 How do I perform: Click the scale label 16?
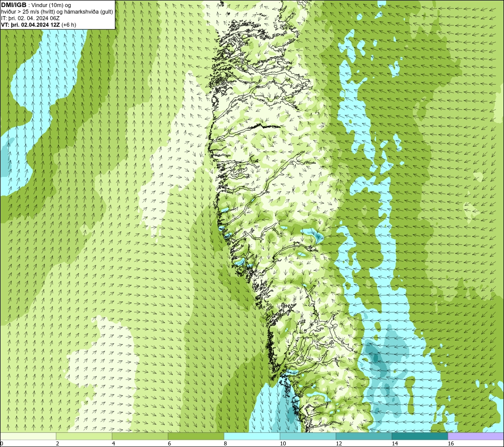click(450, 444)
